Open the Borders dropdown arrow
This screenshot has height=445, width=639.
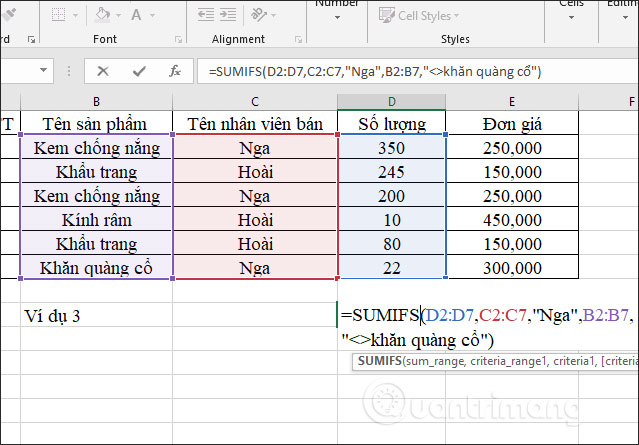[x=75, y=16]
